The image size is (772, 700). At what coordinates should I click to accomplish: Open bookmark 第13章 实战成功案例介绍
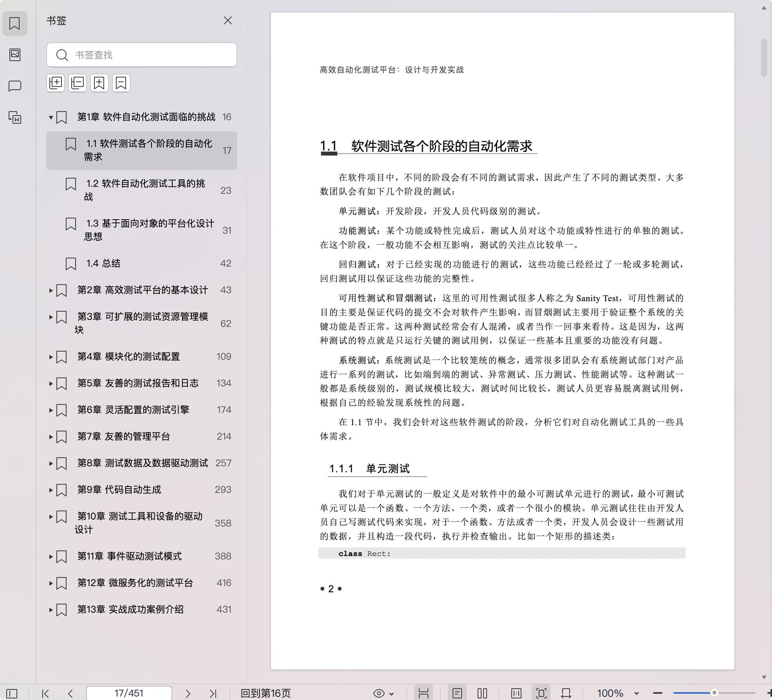tap(130, 610)
